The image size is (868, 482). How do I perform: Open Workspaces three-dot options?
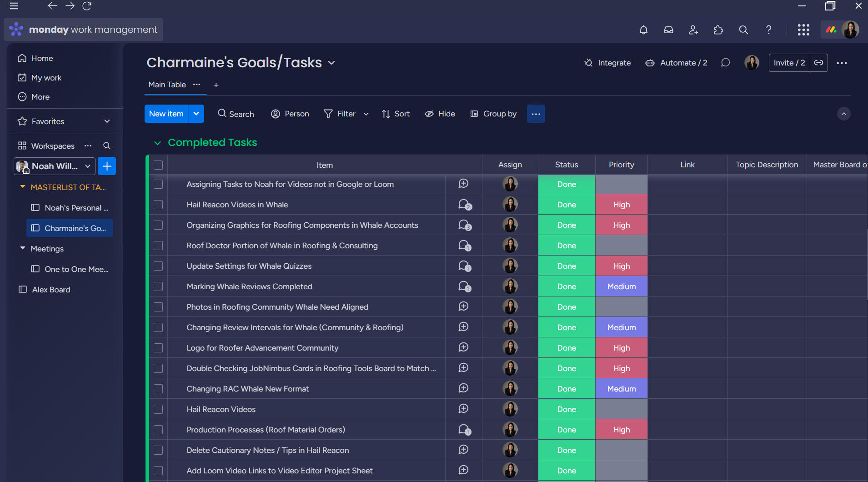pos(88,146)
